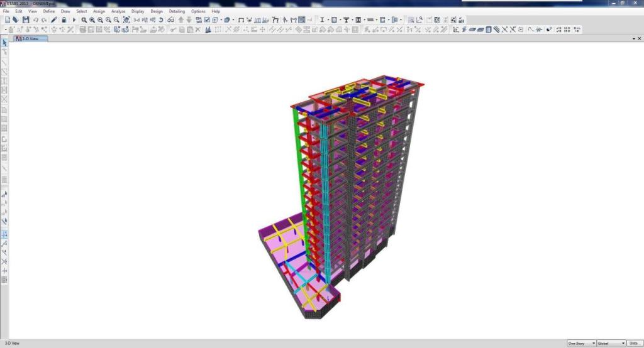Click the Units button in status bar

(x=633, y=344)
